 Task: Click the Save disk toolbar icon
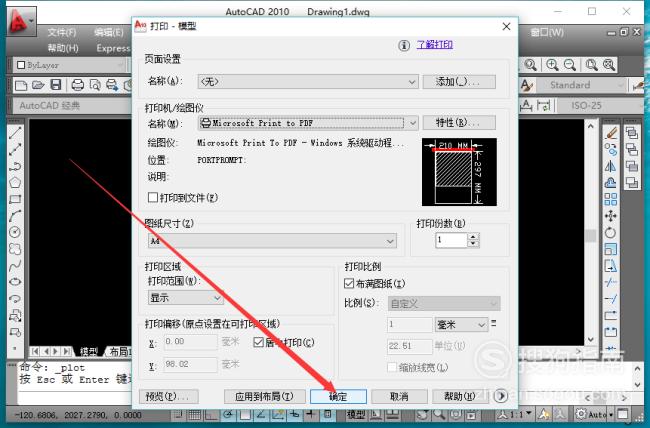click(56, 85)
